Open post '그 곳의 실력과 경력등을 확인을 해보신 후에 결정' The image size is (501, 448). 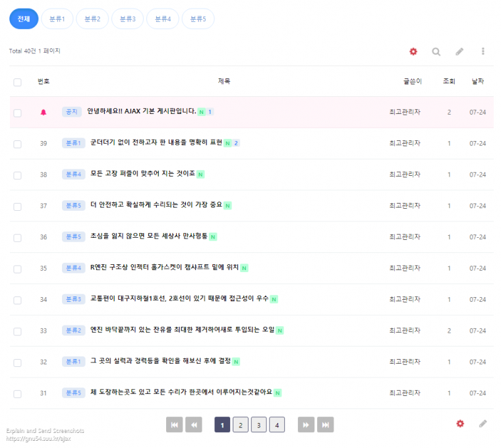click(x=161, y=361)
